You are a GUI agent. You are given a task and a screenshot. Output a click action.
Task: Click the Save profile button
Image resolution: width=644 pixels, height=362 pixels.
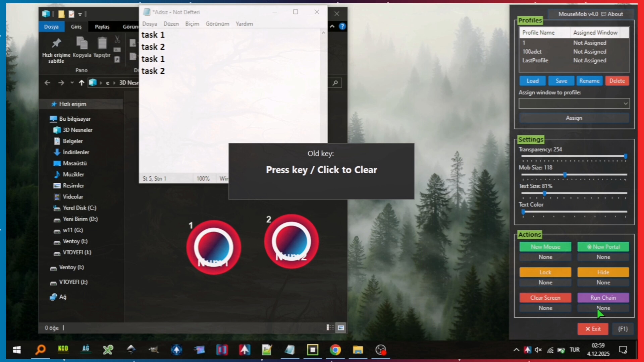[x=560, y=81]
